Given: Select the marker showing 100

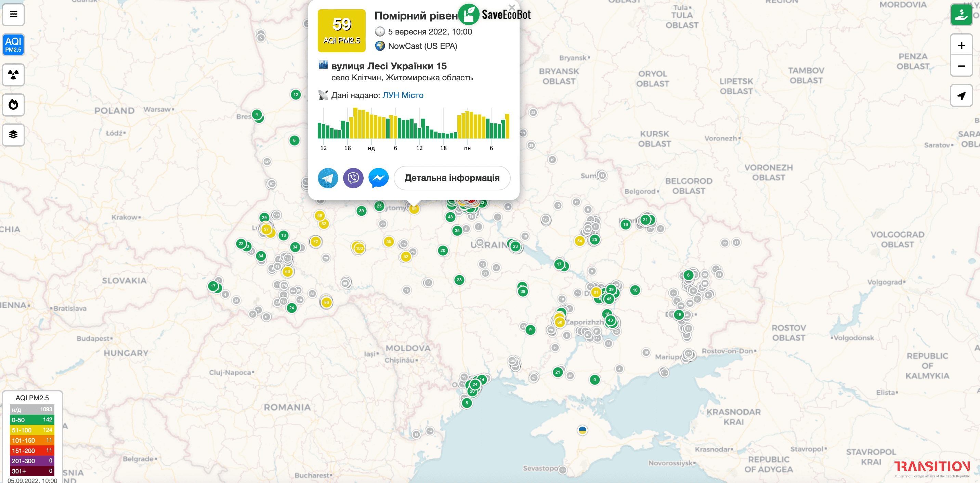Looking at the screenshot, I should [359, 249].
